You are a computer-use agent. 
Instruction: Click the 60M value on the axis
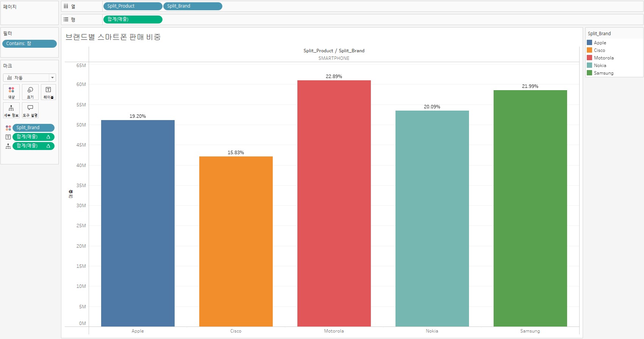coord(81,84)
